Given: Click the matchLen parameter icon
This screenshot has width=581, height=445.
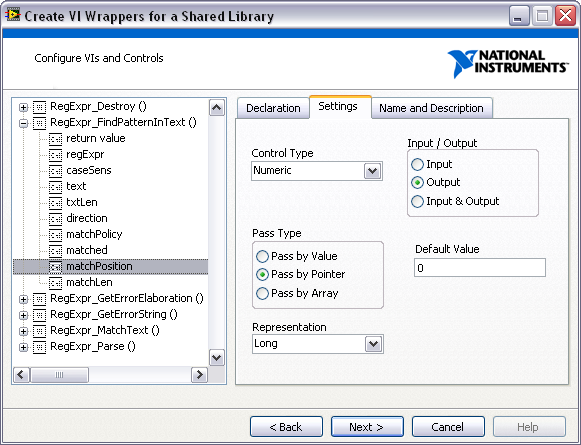Looking at the screenshot, I should click(56, 283).
